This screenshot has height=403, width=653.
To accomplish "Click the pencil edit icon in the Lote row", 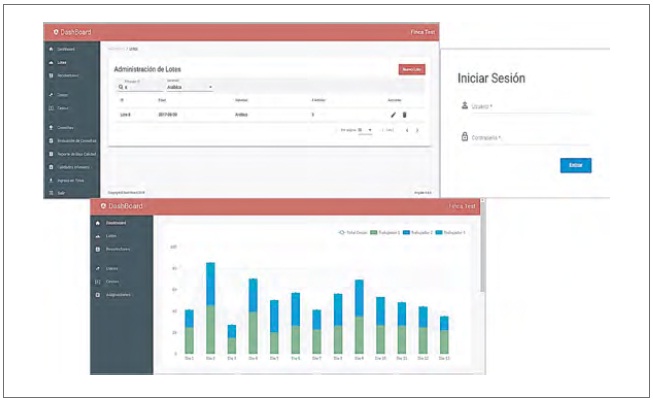I will [x=393, y=115].
